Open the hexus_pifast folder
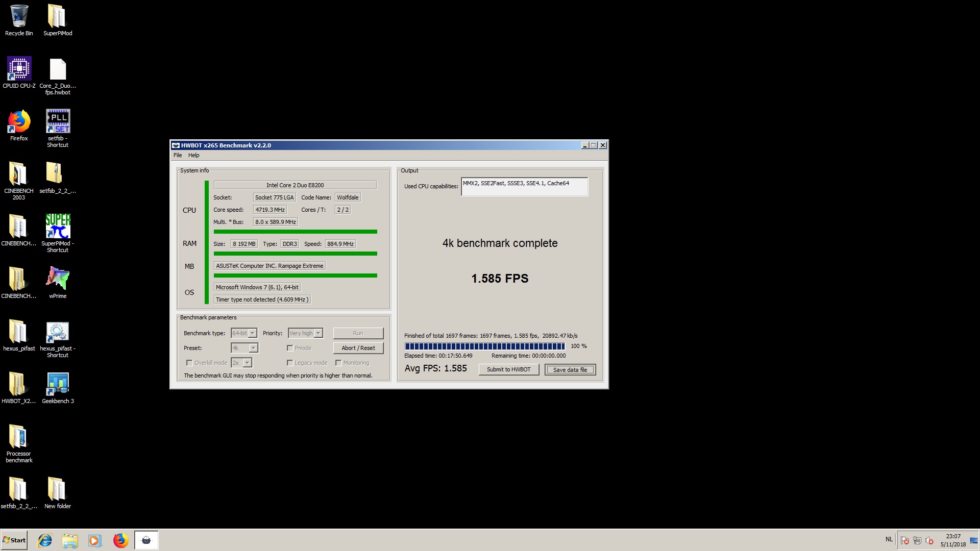This screenshot has height=551, width=980. tap(19, 336)
